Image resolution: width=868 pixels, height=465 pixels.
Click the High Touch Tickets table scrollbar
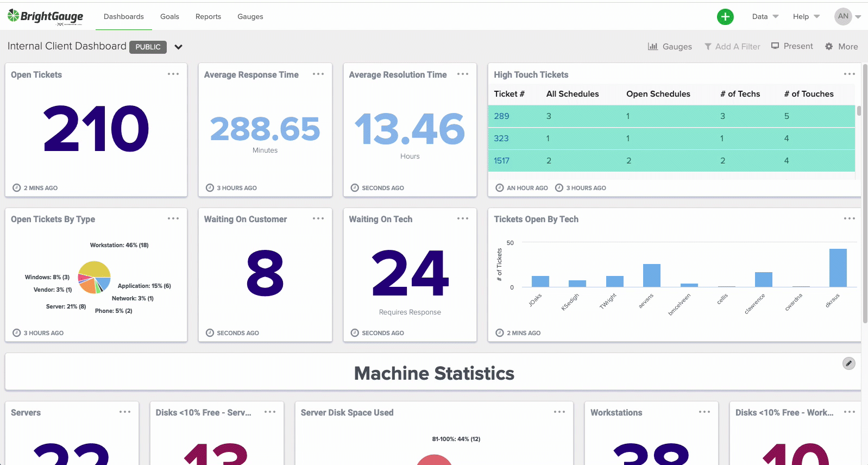(x=859, y=111)
